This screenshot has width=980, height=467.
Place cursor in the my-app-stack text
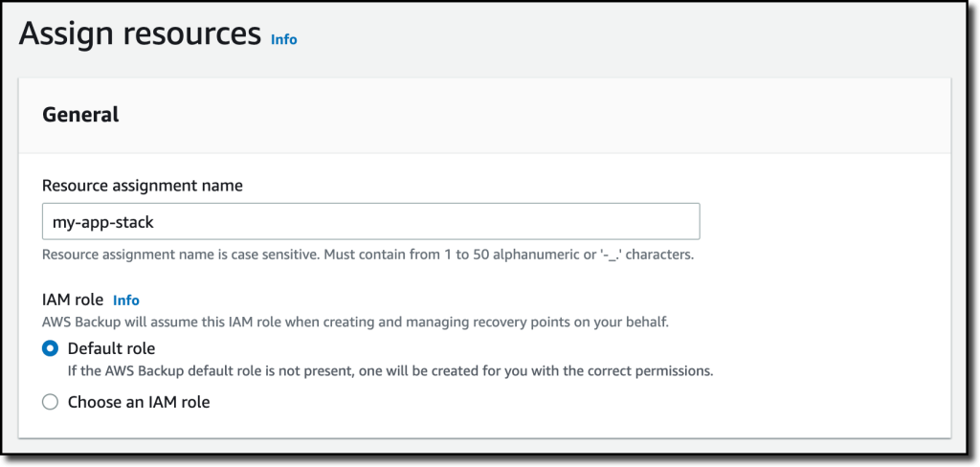(x=103, y=222)
